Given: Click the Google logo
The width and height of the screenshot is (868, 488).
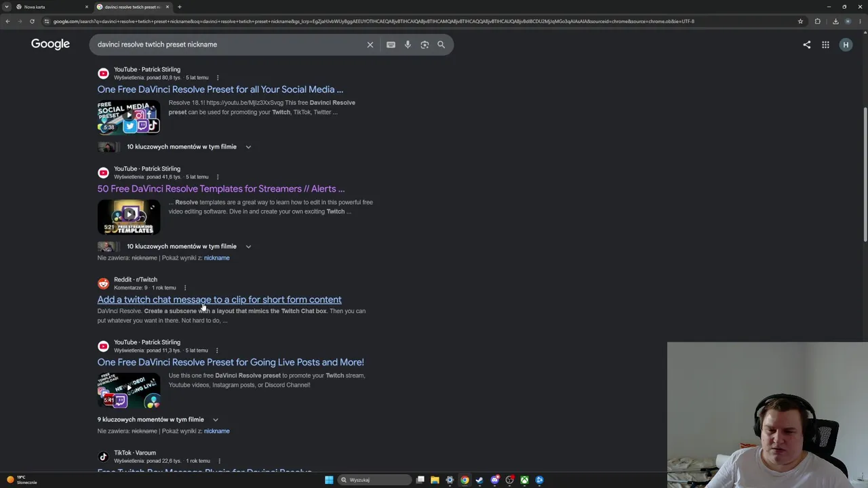Looking at the screenshot, I should click(x=50, y=44).
